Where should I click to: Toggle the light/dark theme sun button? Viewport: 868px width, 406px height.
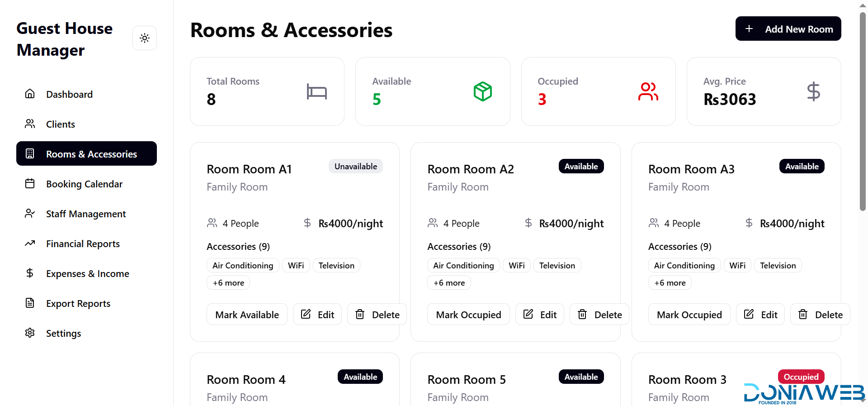145,38
